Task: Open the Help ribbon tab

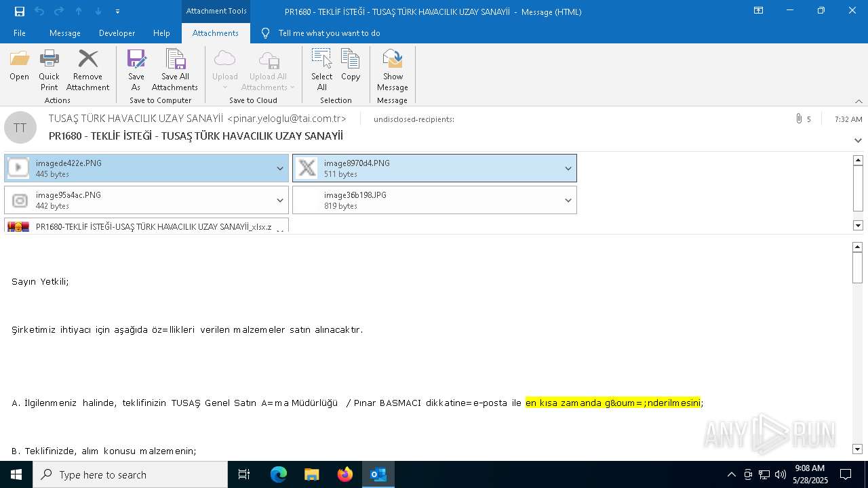Action: pyautogui.click(x=161, y=33)
